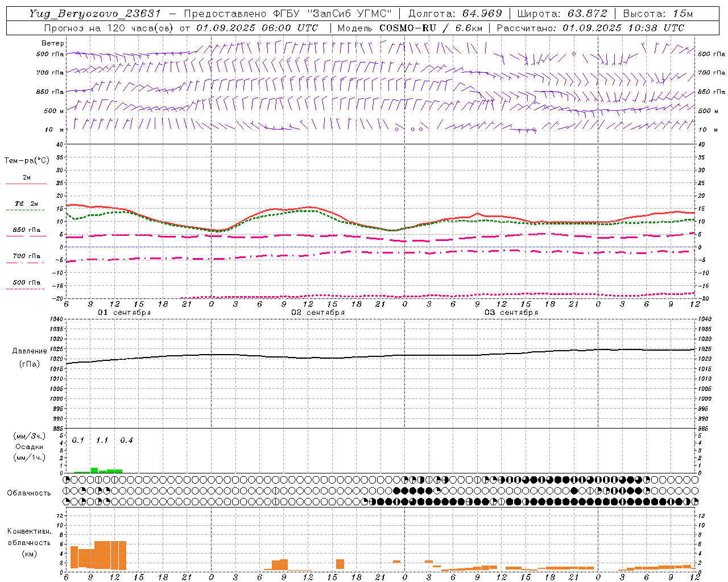Click the Тем-ра(°C) temperature panel label
Screen dimensions: 728x582
pyautogui.click(x=27, y=160)
